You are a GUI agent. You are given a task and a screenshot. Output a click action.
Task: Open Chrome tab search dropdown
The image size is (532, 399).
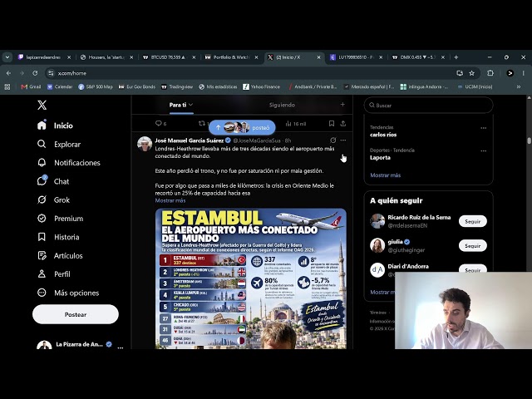click(7, 57)
